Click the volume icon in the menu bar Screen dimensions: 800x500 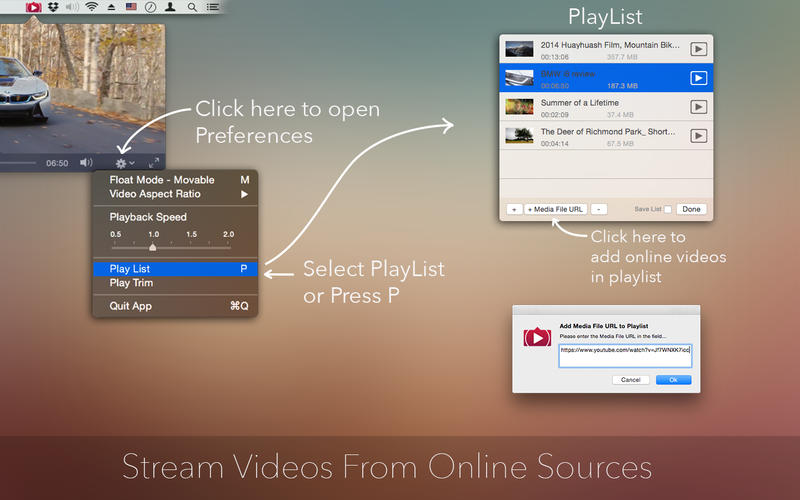72,7
